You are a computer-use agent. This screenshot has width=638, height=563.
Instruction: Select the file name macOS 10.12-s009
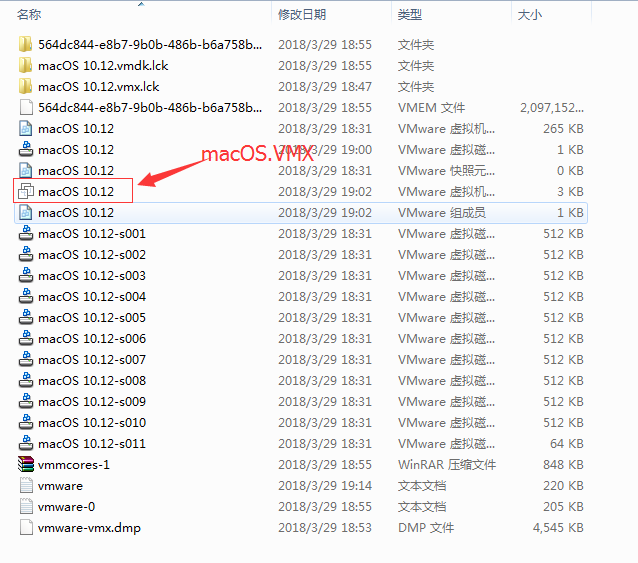pos(92,402)
